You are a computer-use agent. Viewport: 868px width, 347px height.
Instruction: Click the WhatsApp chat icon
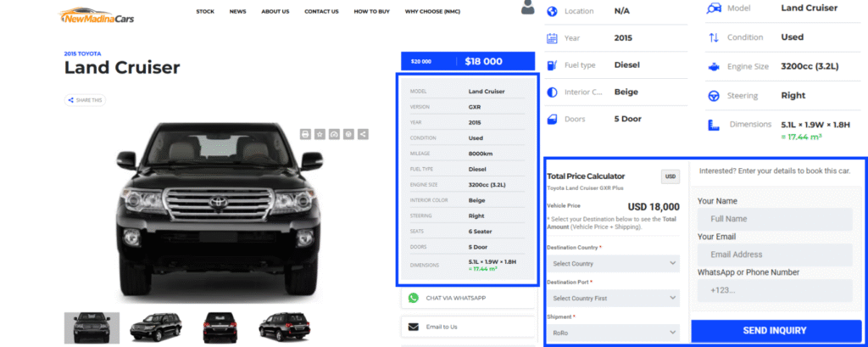(414, 298)
